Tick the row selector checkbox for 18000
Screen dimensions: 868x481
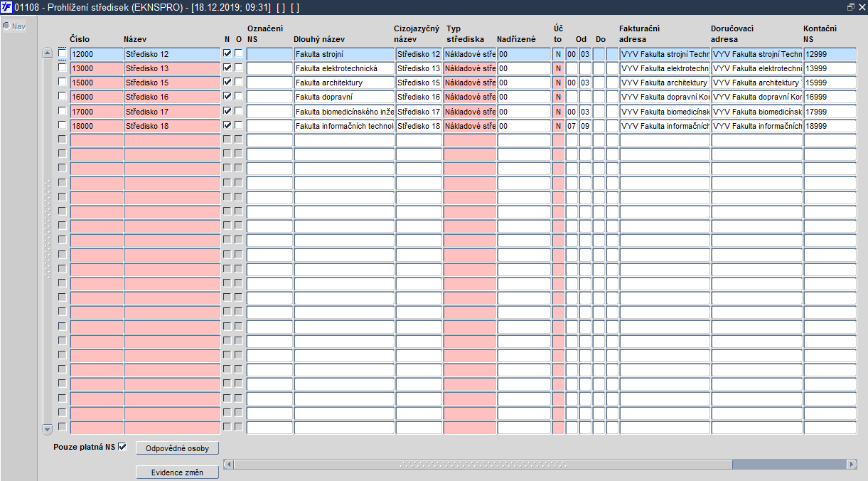(63, 125)
